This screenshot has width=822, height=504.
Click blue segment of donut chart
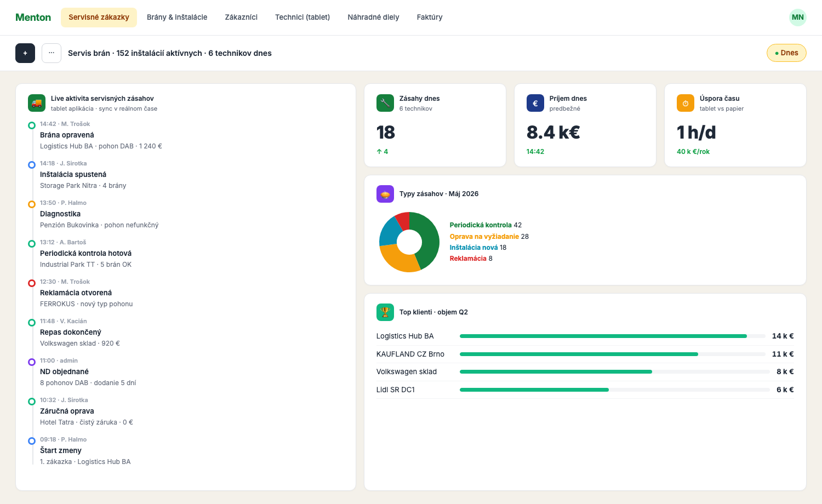click(x=390, y=231)
